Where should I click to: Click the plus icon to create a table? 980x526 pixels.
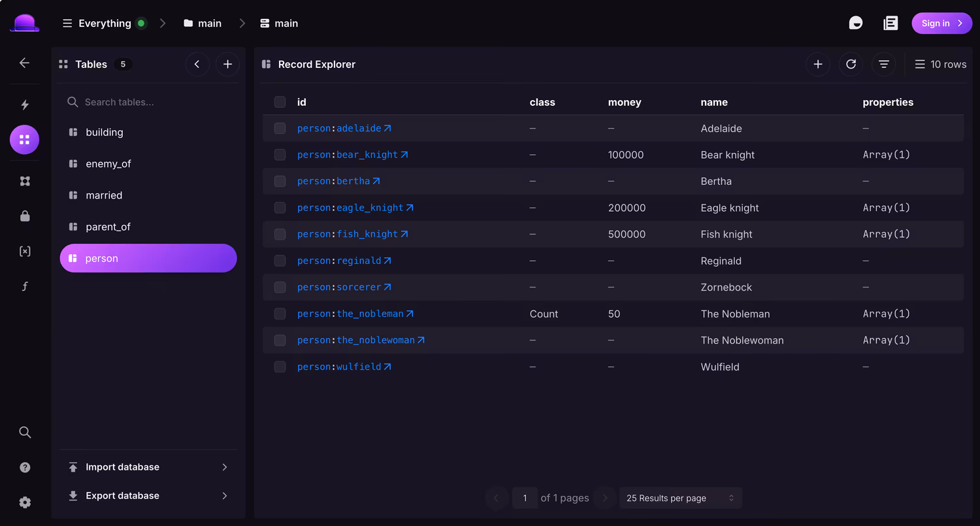pos(227,64)
